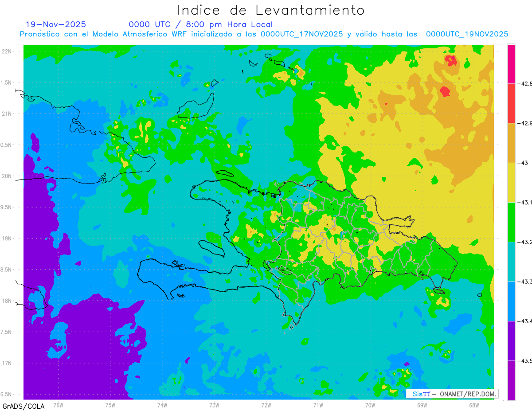Click the '-43' colorbar value
Image resolution: width=532 pixels, height=411 pixels.
click(x=523, y=163)
